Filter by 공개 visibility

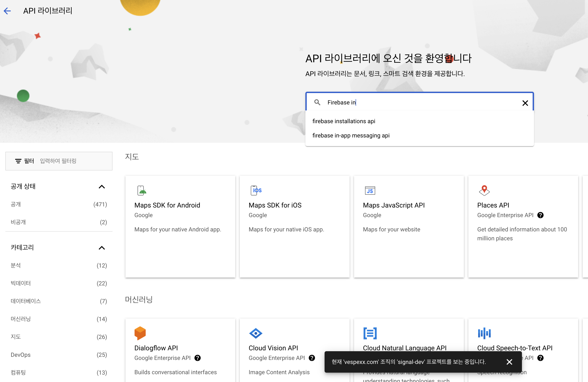(16, 204)
